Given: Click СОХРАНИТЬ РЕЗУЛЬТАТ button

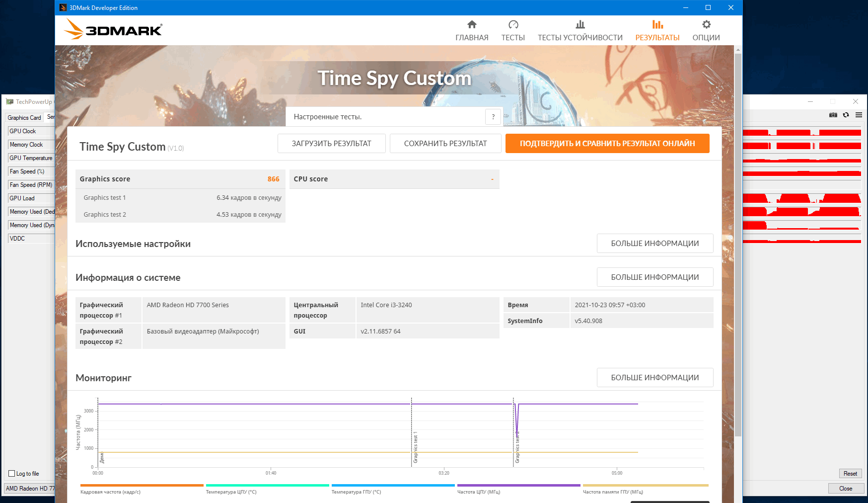Looking at the screenshot, I should click(x=445, y=143).
